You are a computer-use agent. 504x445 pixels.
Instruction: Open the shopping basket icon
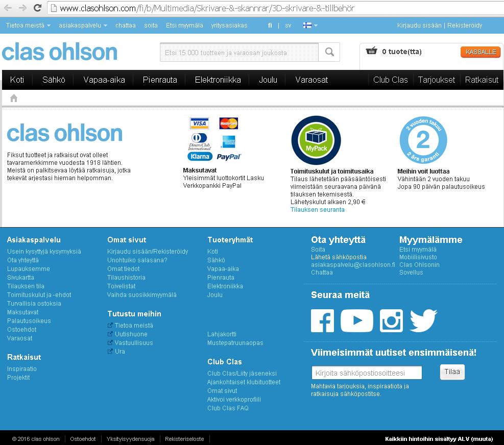[x=371, y=51]
